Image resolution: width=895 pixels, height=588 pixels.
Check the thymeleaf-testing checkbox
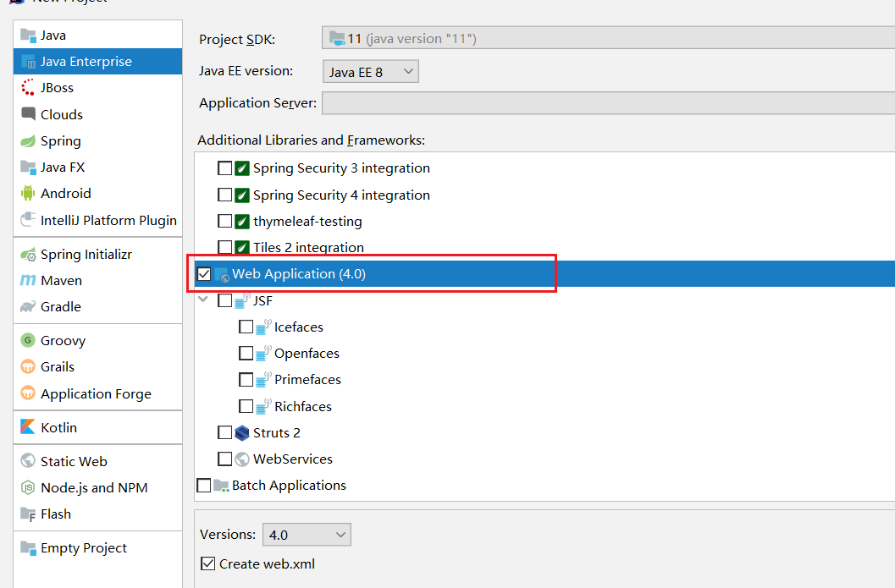point(225,222)
